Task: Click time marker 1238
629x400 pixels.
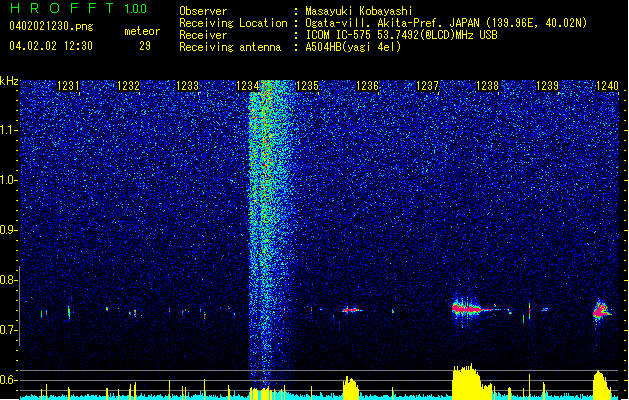Action: [x=487, y=86]
